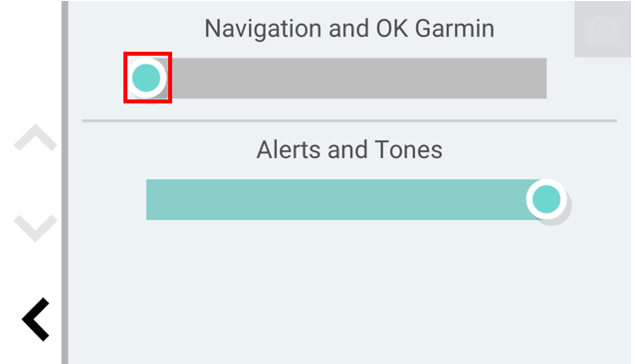Select the Navigation and OK Garmin label

[349, 29]
